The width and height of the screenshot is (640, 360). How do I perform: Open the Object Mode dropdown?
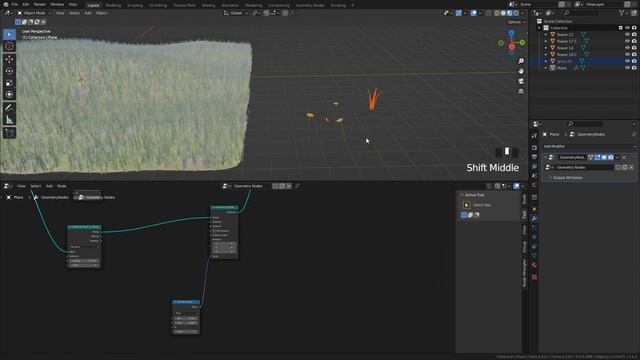[33, 13]
